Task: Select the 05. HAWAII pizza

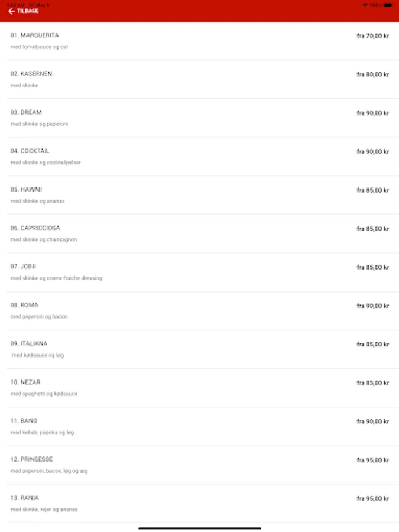Action: click(199, 194)
